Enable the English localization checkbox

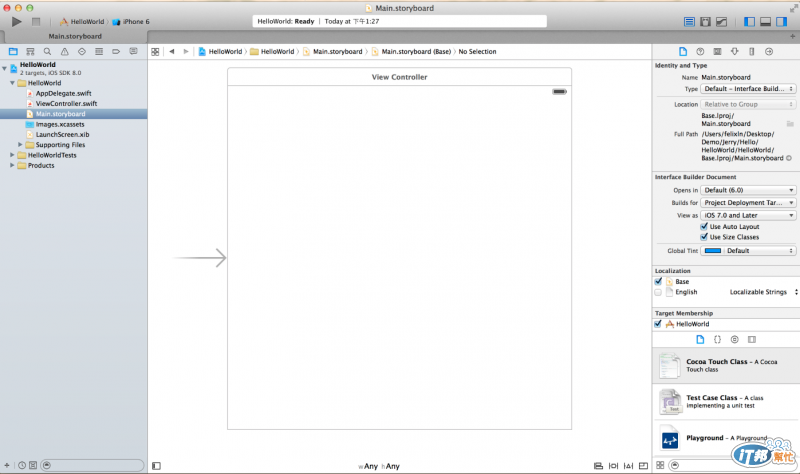click(x=658, y=292)
